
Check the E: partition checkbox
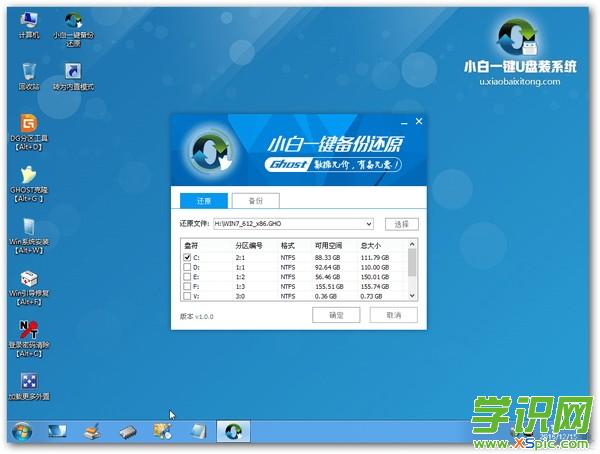click(x=187, y=276)
